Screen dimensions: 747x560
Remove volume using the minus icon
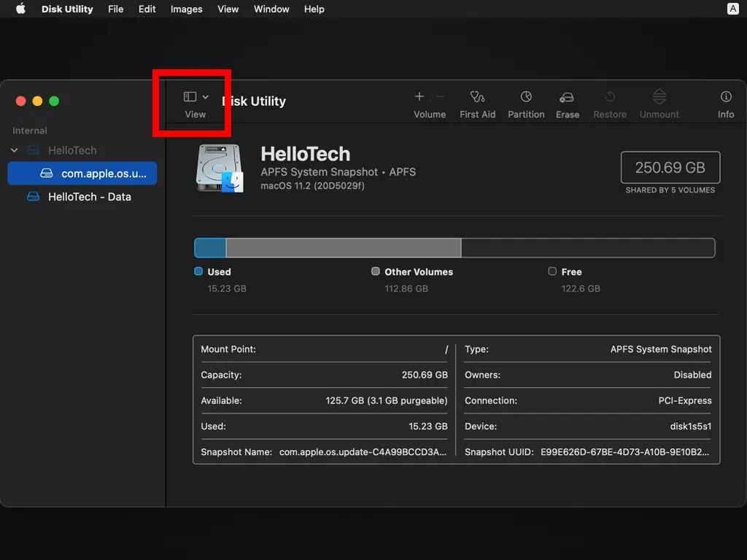pyautogui.click(x=440, y=96)
